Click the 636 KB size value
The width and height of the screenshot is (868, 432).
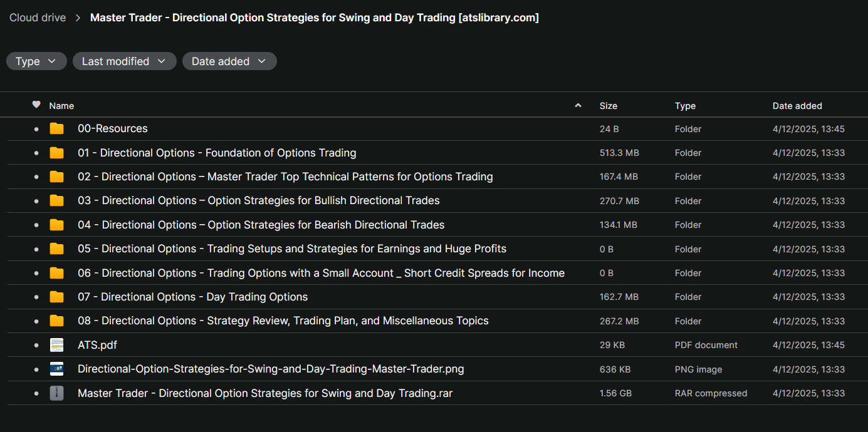tap(615, 369)
